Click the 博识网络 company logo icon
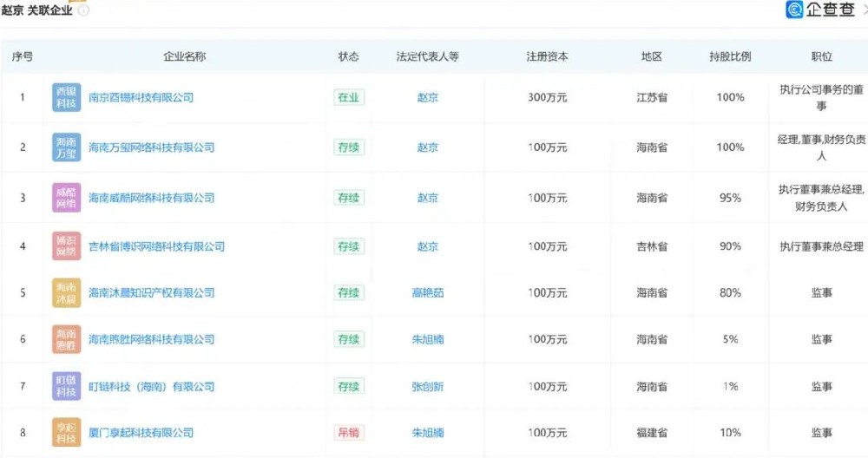Image resolution: width=868 pixels, height=458 pixels. tap(67, 246)
